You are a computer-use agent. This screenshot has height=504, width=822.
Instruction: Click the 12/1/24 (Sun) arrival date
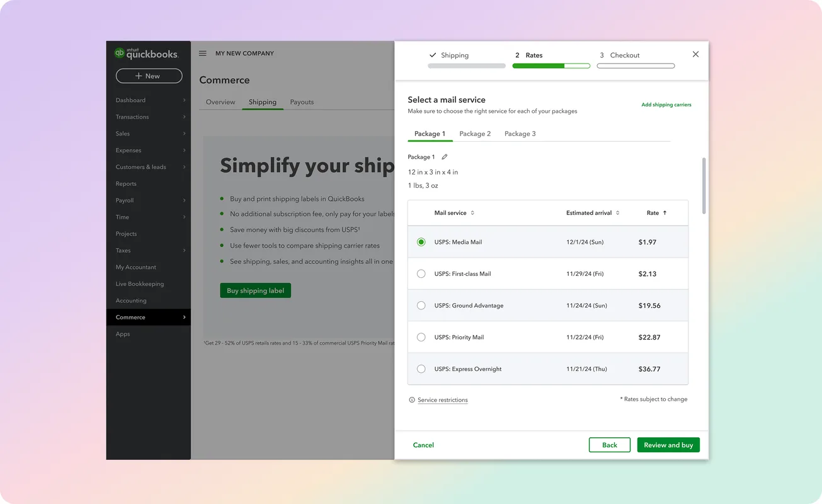click(585, 242)
